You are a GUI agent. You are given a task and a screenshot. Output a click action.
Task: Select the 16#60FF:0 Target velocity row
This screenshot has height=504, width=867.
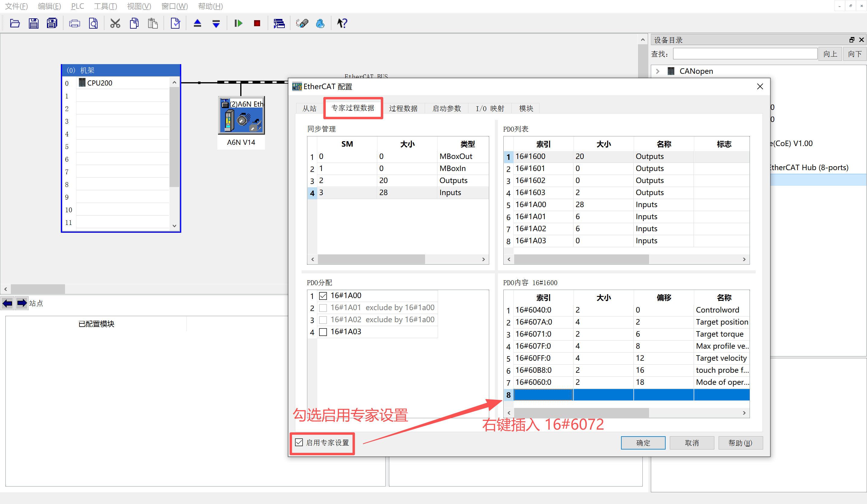[x=626, y=358]
